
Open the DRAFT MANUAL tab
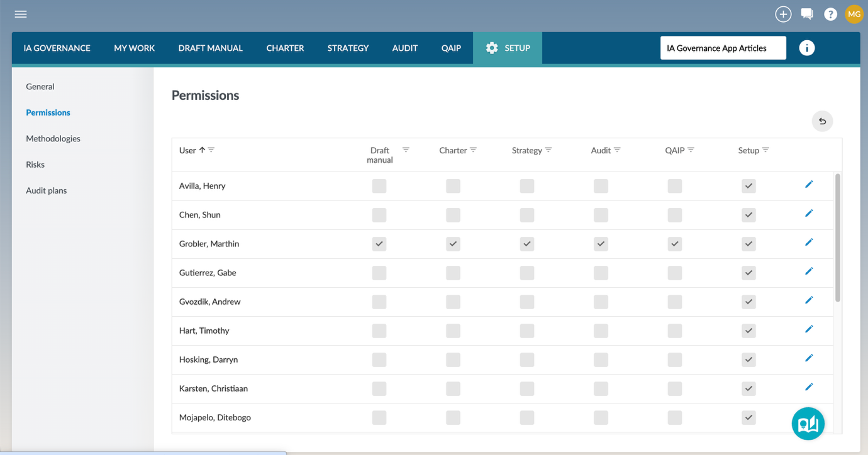(x=210, y=48)
